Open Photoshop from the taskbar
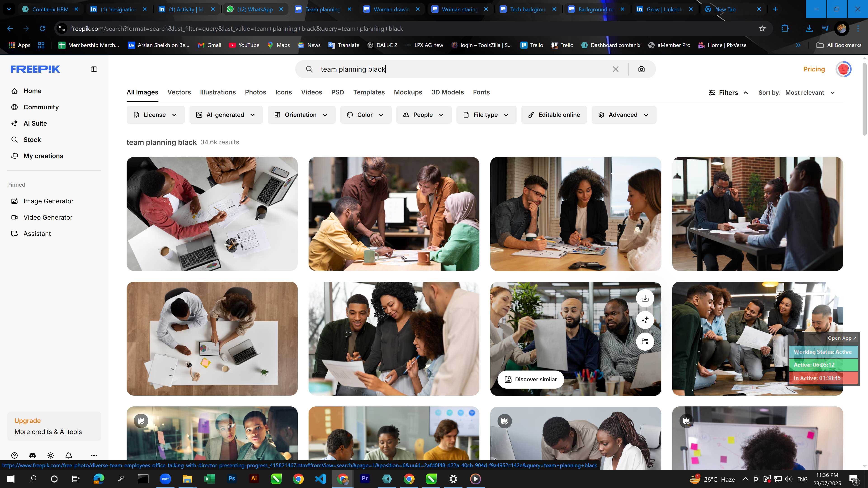This screenshot has width=868, height=488. click(232, 479)
